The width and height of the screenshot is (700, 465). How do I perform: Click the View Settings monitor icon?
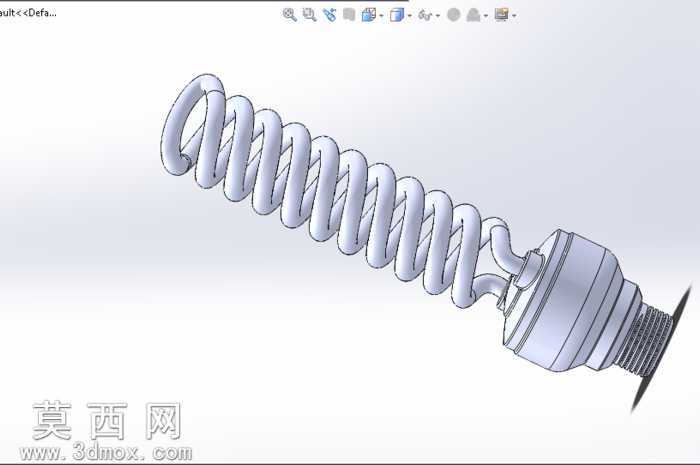(502, 15)
